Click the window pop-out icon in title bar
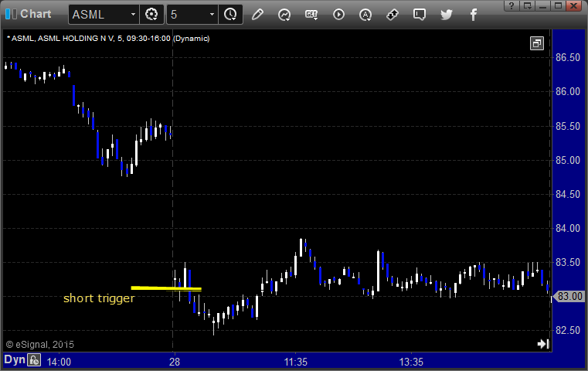The image size is (588, 371). point(528,5)
